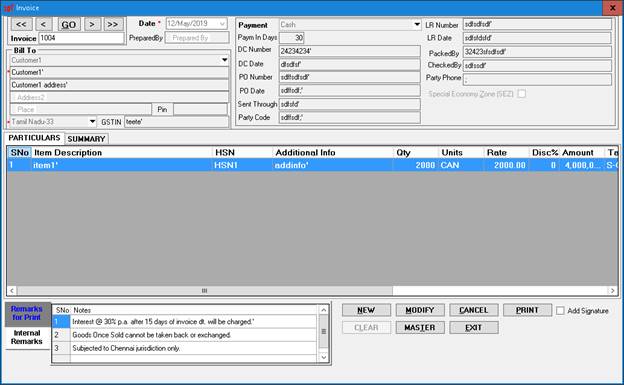Click the grid horizontal scrollbar thumb
This screenshot has width=624, height=385.
[x=205, y=291]
